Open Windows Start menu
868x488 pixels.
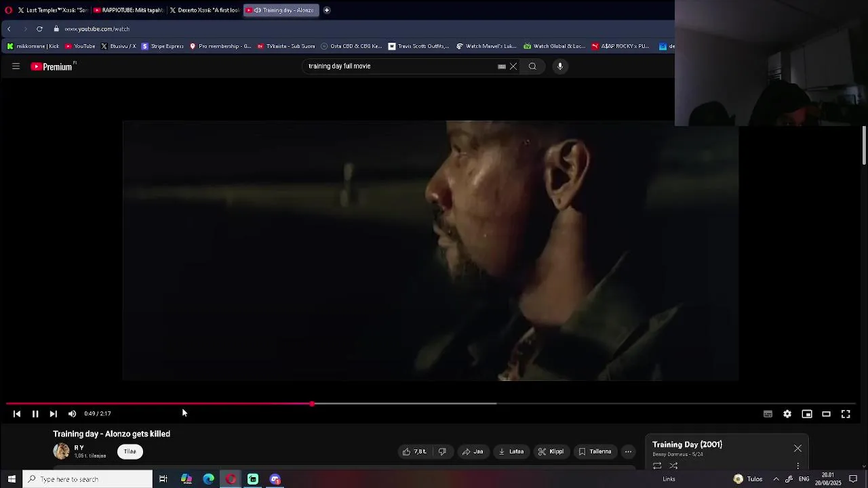coord(11,479)
